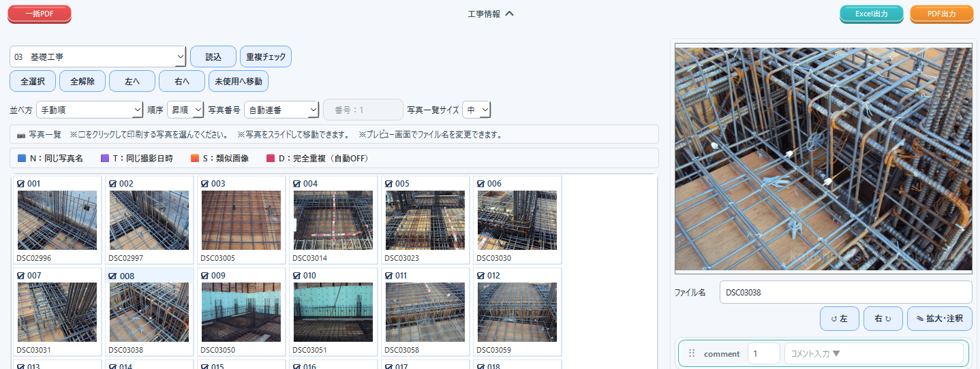Image resolution: width=980 pixels, height=369 pixels.
Task: Uncheck photo 003 checkbox
Action: coord(204,183)
